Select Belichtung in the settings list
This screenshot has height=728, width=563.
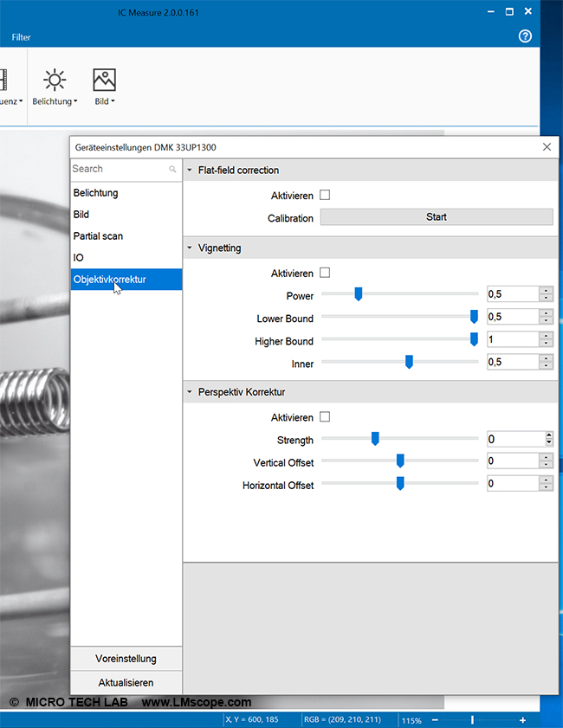click(95, 193)
